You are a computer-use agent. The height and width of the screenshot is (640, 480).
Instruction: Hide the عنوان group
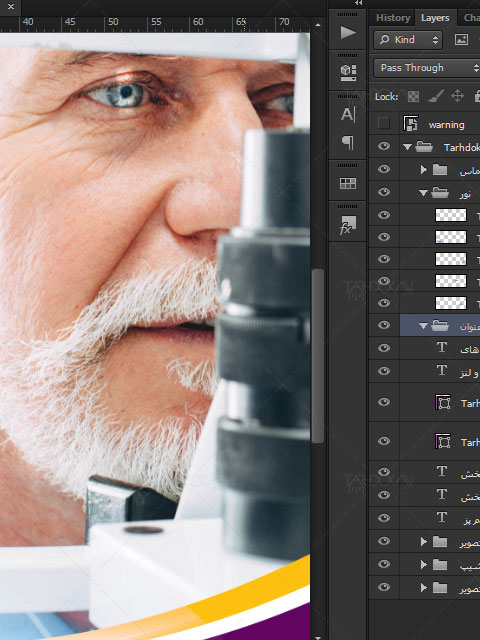pyautogui.click(x=384, y=325)
